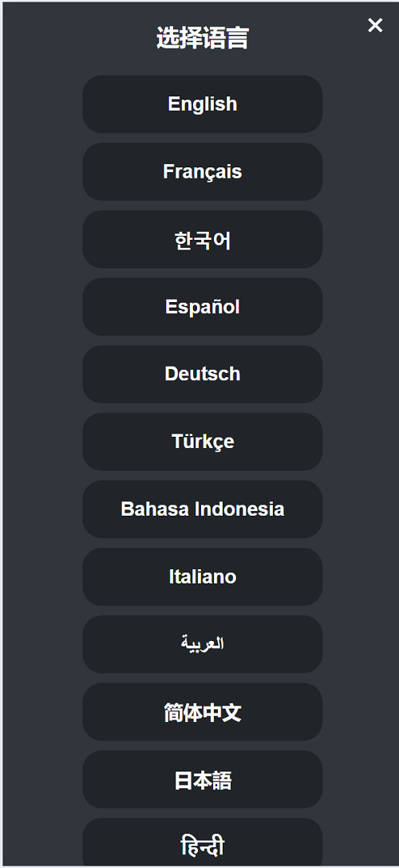Change the language to Simplified Chinese

tap(202, 712)
